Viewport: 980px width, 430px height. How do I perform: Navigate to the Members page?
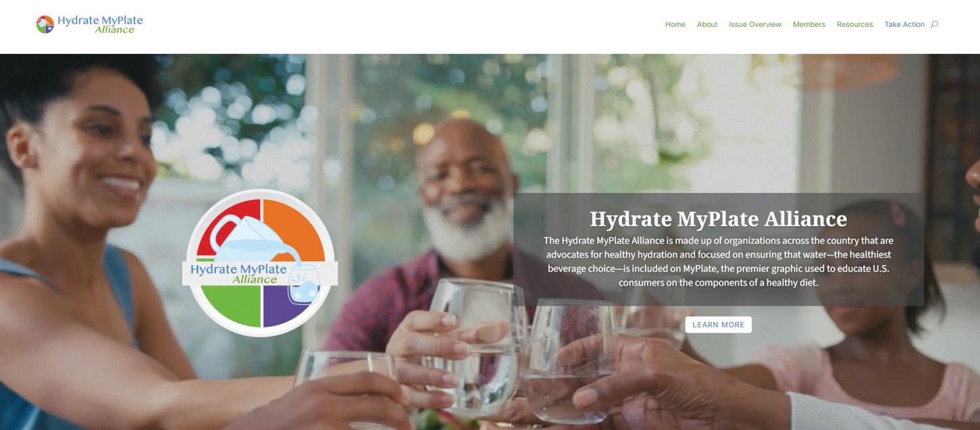(809, 24)
